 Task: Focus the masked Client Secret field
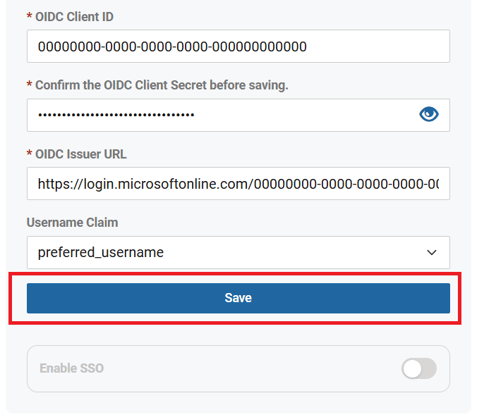pos(238,115)
